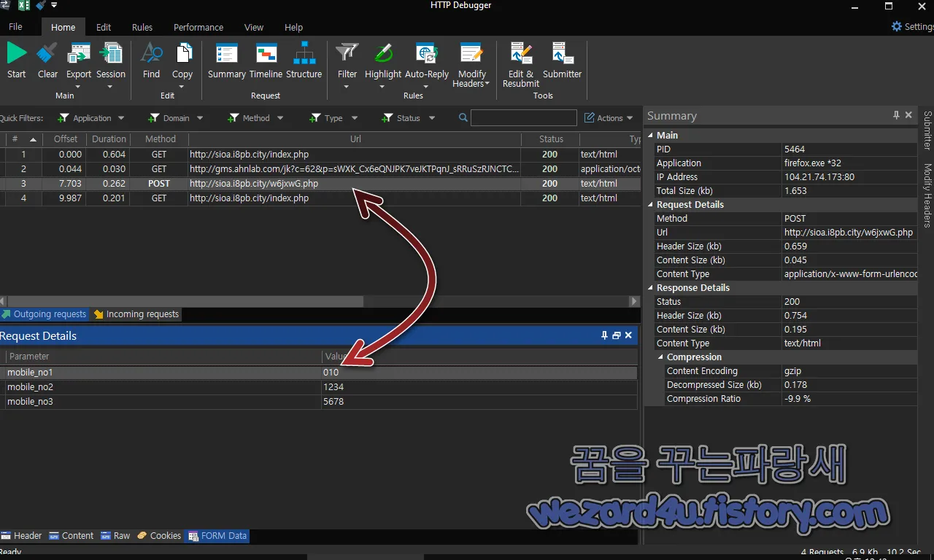Select the mobile_no3 value 5678

pyautogui.click(x=333, y=402)
